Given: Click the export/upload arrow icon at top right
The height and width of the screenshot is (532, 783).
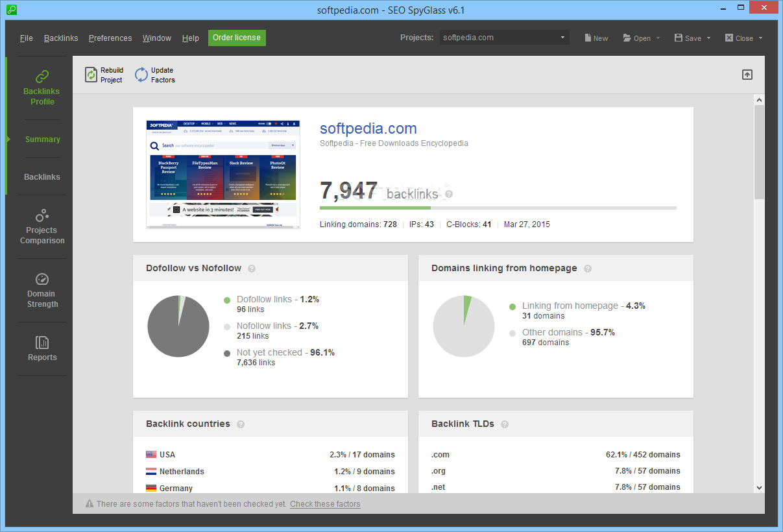Looking at the screenshot, I should click(x=747, y=75).
